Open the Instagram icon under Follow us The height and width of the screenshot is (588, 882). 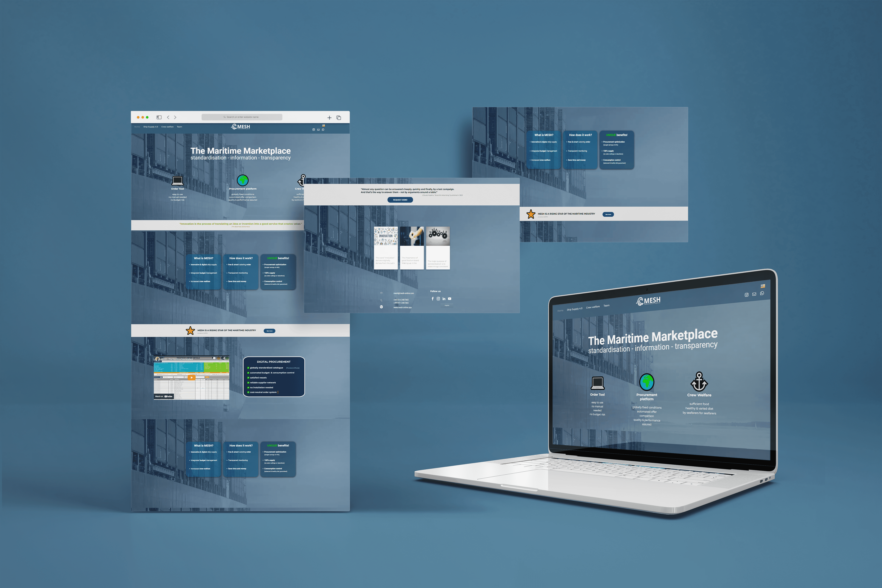[x=438, y=299]
